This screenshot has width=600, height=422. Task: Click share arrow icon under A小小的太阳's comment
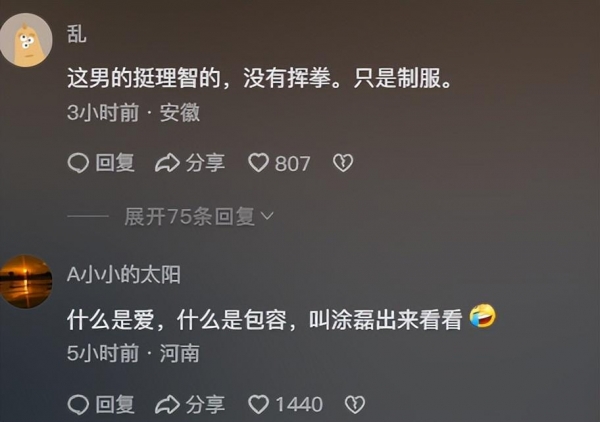[167, 405]
